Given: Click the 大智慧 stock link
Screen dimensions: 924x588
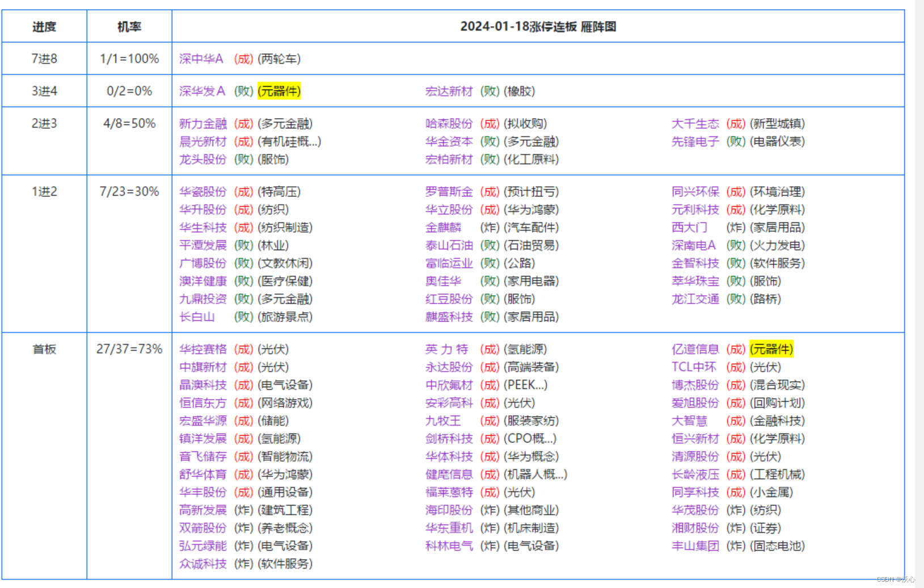Looking at the screenshot, I should click(x=689, y=421).
